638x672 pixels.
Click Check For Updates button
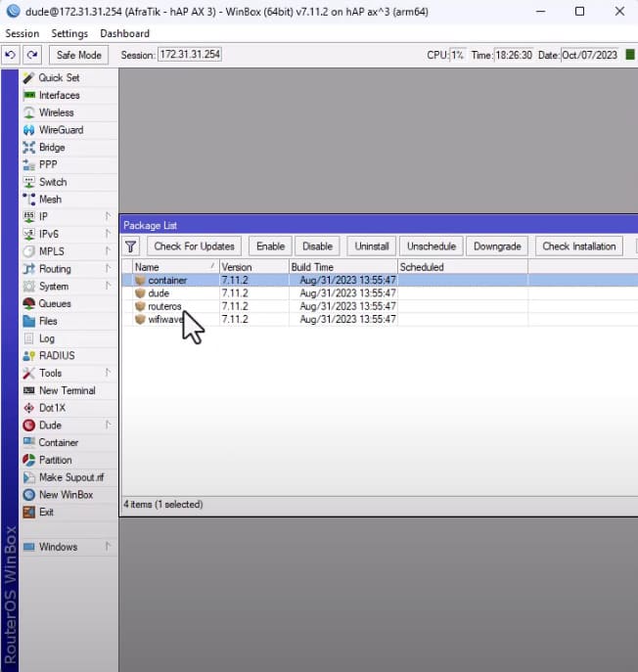(194, 246)
